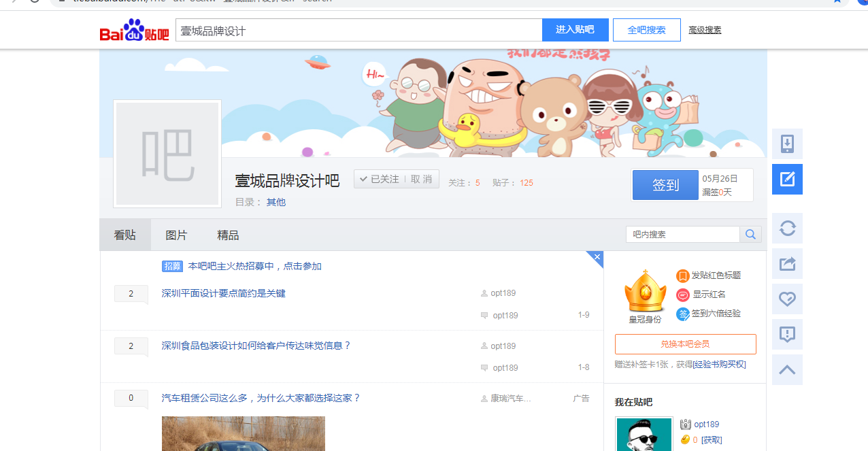
Task: Click the blue compose post icon
Action: (787, 179)
